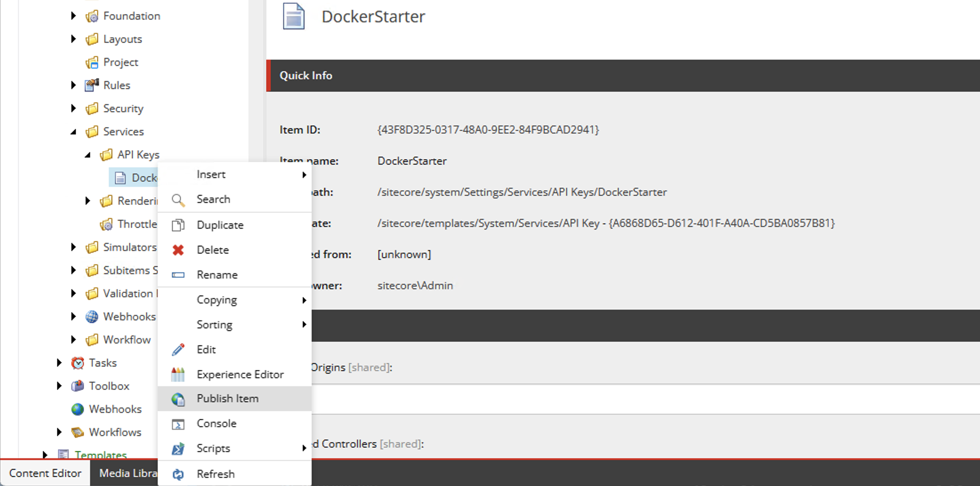Image resolution: width=980 pixels, height=486 pixels.
Task: Select Rename in the context menu
Action: (235, 275)
